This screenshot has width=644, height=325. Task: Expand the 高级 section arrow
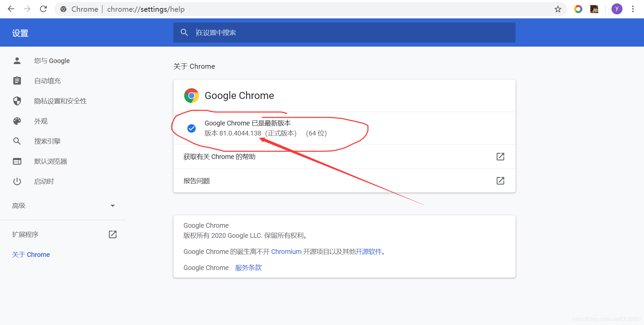pyautogui.click(x=113, y=206)
